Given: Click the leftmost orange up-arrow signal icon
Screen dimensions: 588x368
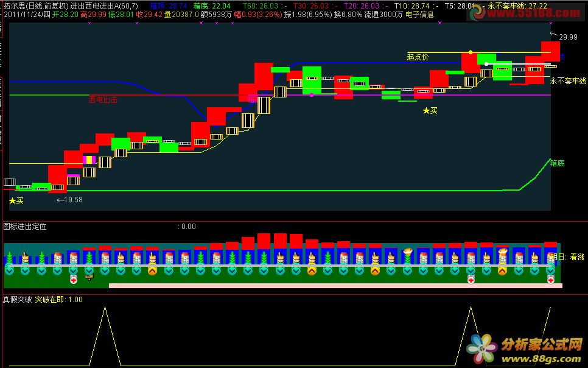Looking at the screenshot, I should (x=152, y=270).
